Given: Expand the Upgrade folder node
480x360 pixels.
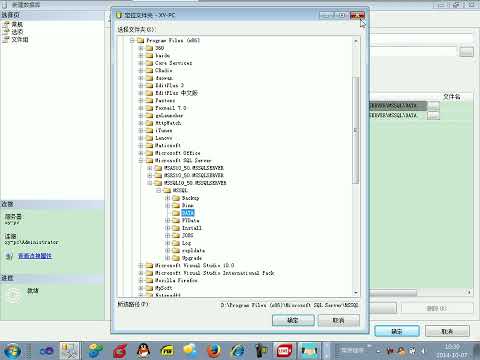Looking at the screenshot, I should tap(168, 258).
